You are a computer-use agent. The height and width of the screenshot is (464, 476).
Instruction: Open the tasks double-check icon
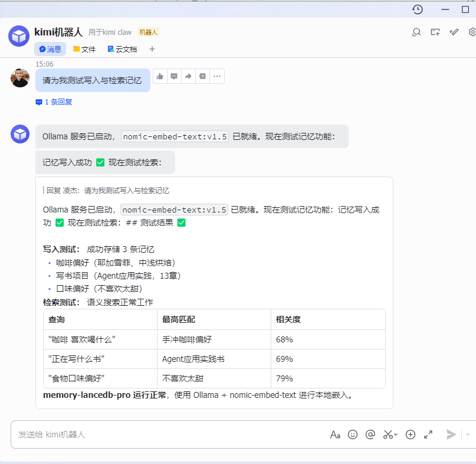[454, 32]
